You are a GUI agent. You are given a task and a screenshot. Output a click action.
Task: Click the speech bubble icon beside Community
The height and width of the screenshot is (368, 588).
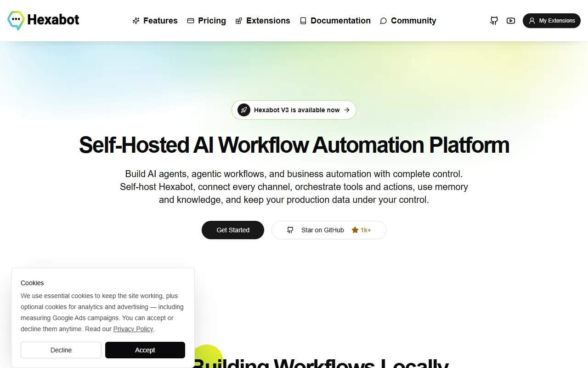click(x=384, y=21)
